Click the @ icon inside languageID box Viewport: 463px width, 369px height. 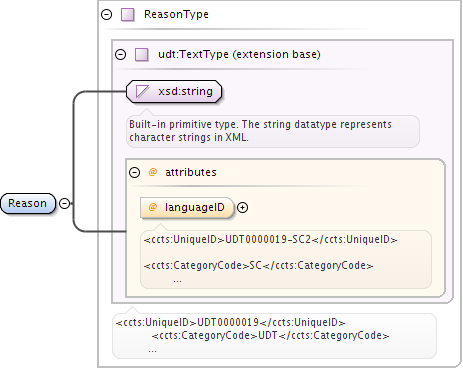153,207
